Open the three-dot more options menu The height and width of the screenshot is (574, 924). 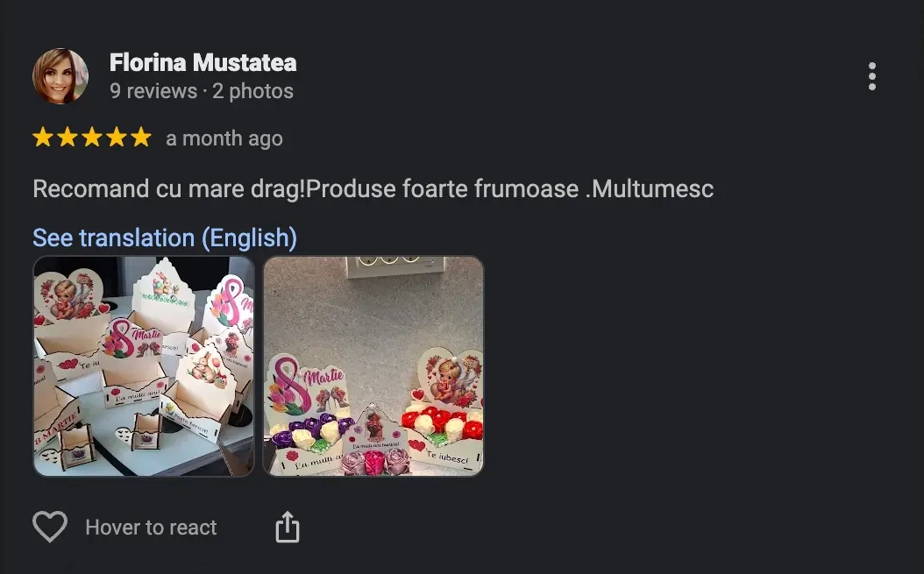872,76
